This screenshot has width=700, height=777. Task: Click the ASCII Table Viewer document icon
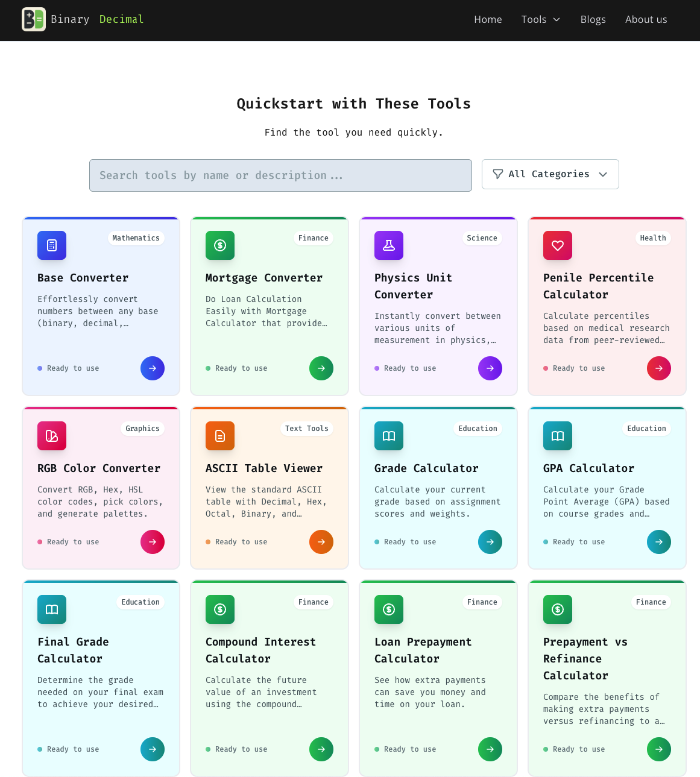(220, 436)
